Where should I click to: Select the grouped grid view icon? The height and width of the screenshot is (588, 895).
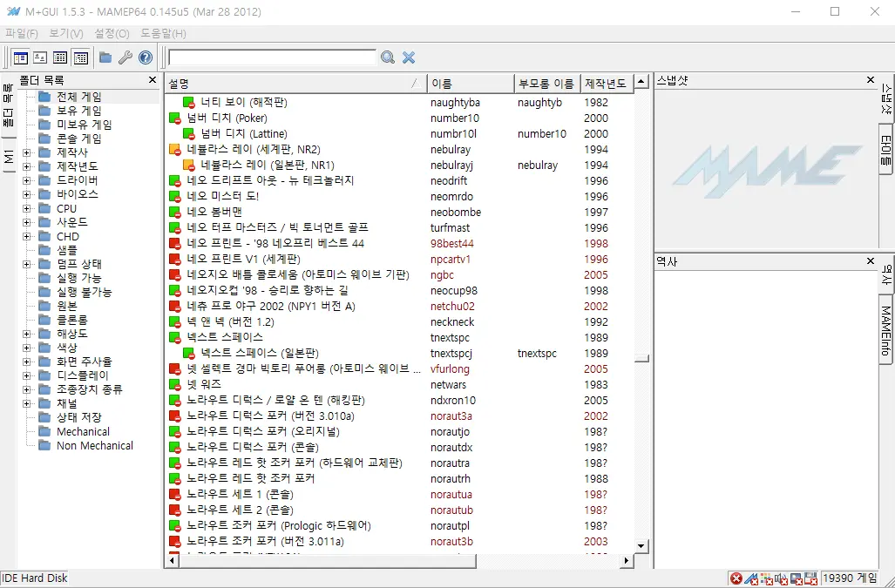pyautogui.click(x=81, y=57)
